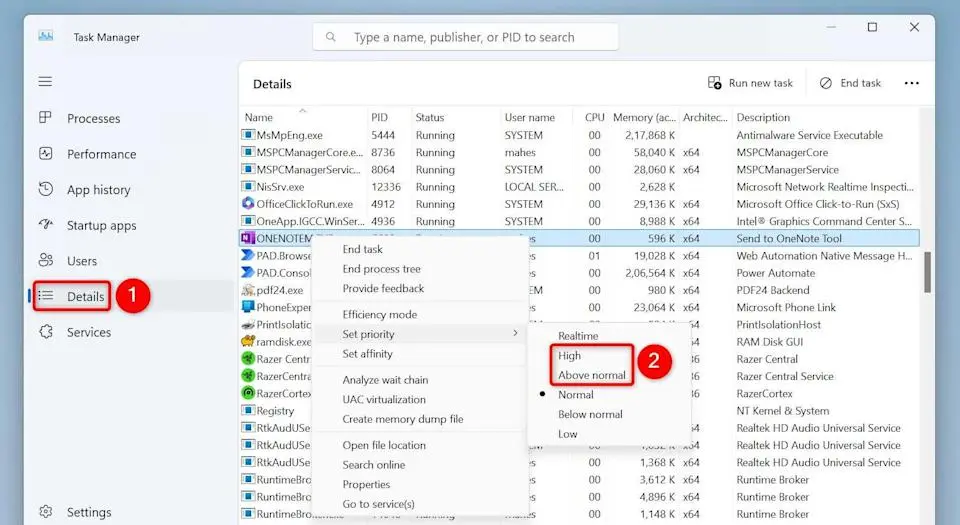The image size is (960, 525).
Task: Choose Open file location
Action: (x=384, y=445)
